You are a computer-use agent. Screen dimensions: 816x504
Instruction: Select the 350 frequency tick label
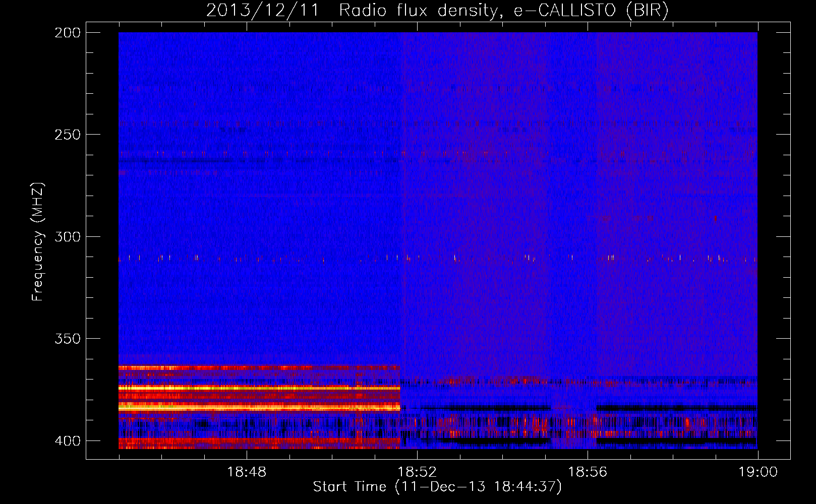pos(68,339)
